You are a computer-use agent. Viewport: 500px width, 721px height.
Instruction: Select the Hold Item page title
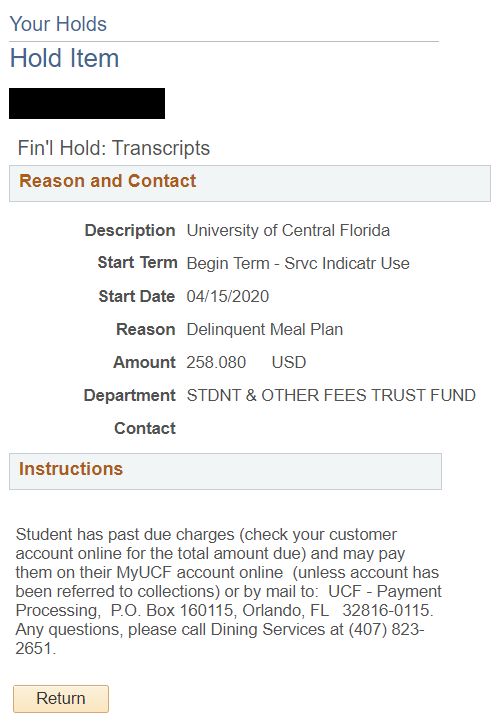tap(64, 58)
